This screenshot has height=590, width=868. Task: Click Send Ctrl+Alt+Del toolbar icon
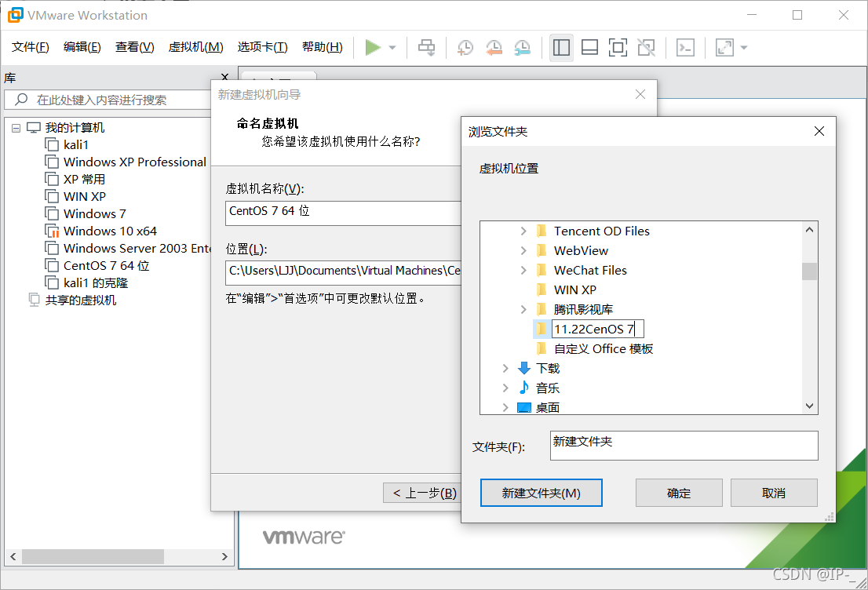426,48
